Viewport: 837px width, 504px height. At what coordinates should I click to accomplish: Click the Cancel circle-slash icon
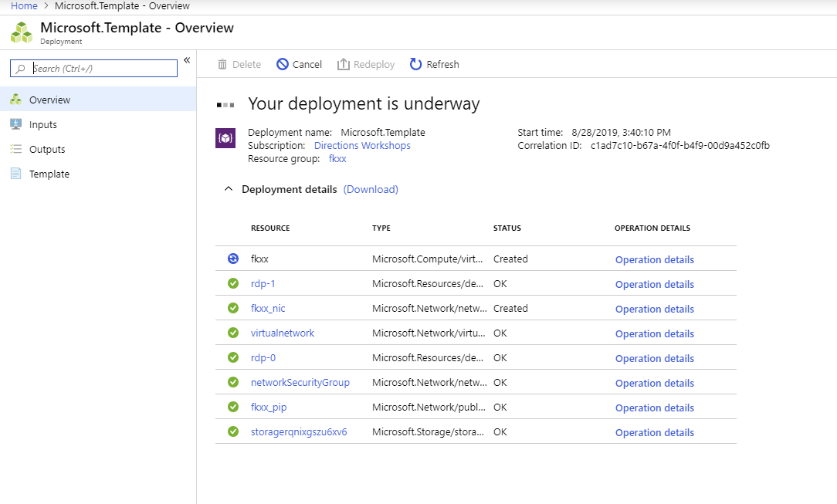tap(283, 65)
